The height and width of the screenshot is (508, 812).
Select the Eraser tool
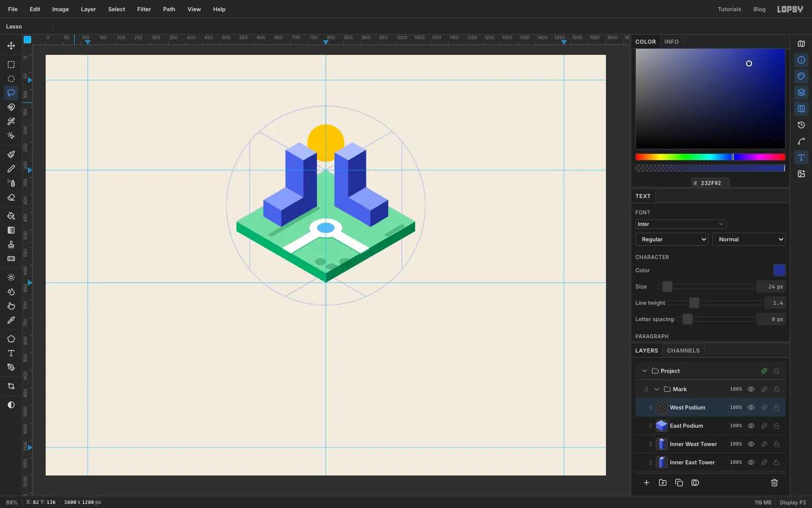pos(11,197)
